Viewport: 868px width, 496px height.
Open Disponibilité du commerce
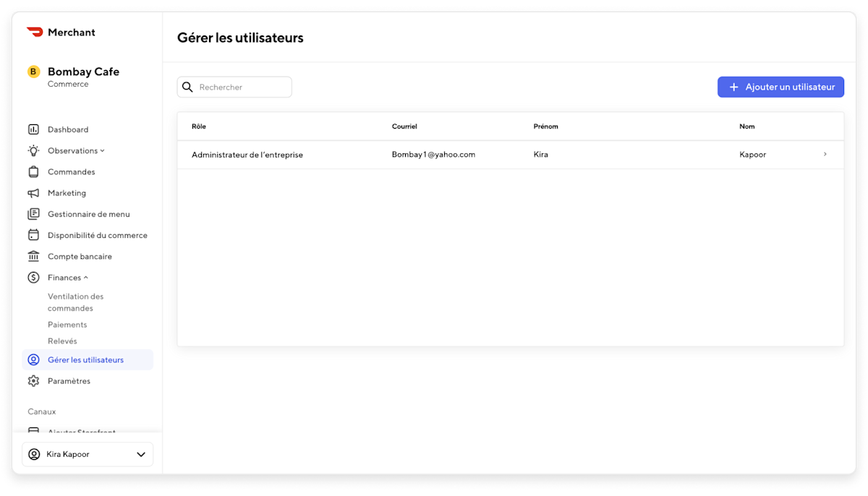click(x=98, y=236)
